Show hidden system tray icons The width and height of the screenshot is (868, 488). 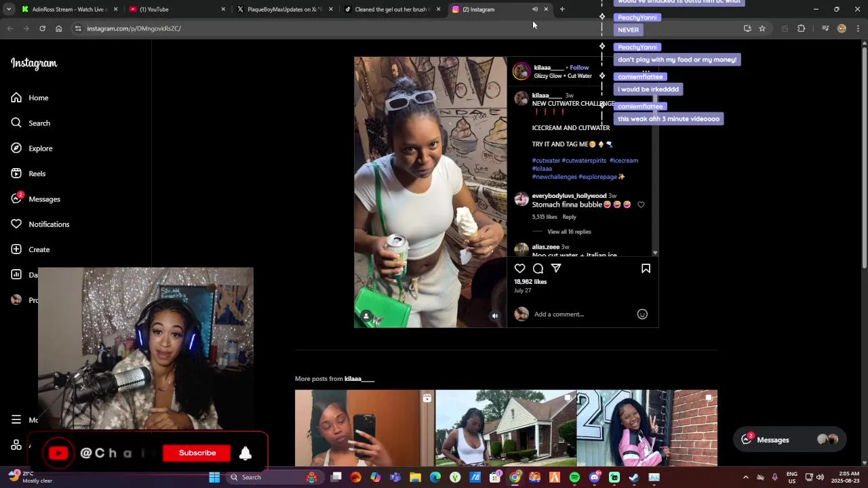745,477
